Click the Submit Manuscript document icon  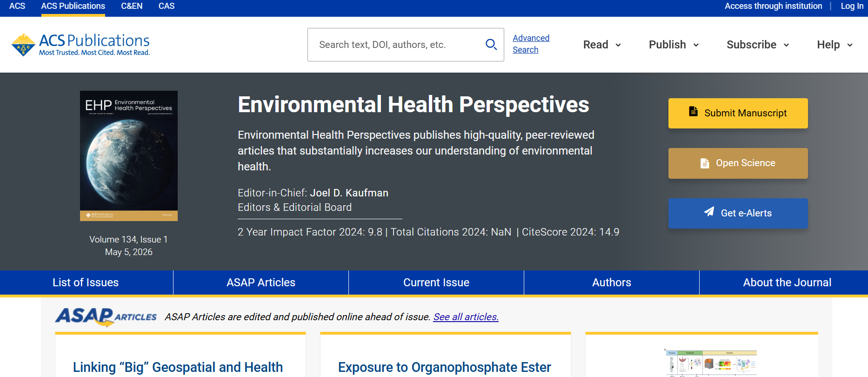pos(693,112)
